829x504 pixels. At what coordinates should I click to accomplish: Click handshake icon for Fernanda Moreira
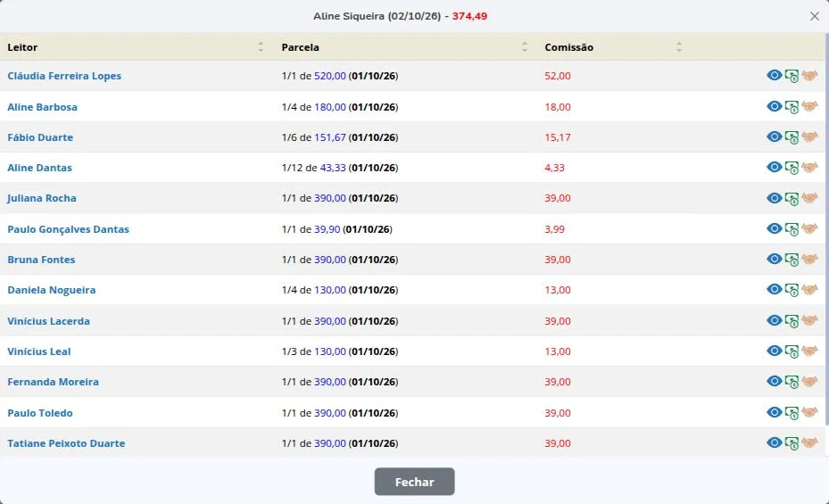click(x=809, y=382)
